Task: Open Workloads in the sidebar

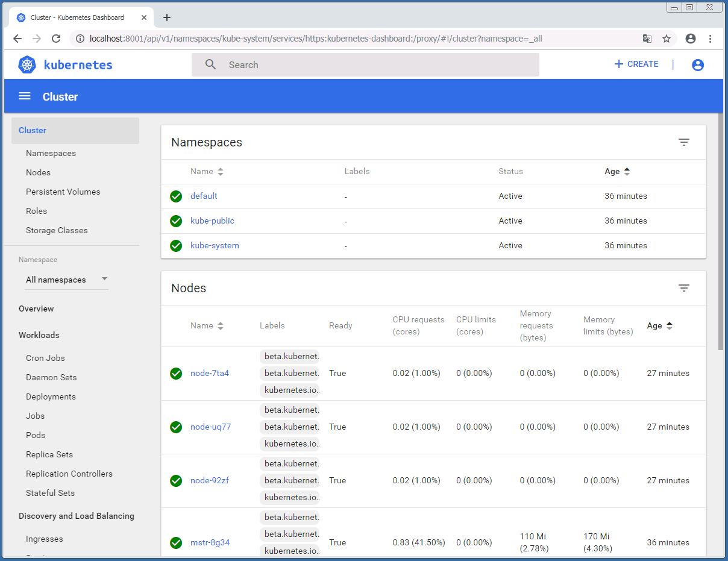Action: click(x=39, y=336)
